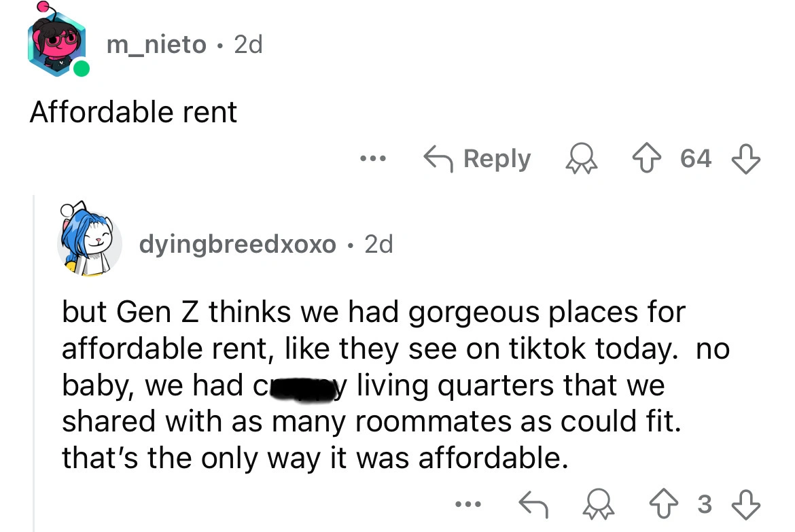Image resolution: width=795 pixels, height=532 pixels.
Task: Visit dyingbreedxoxo username link
Action: pos(237,244)
